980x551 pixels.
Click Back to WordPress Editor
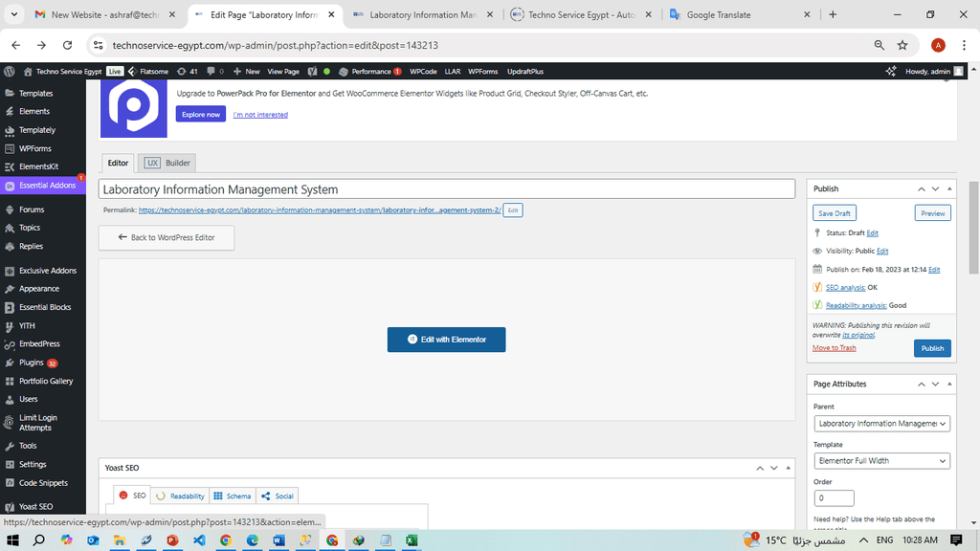167,237
